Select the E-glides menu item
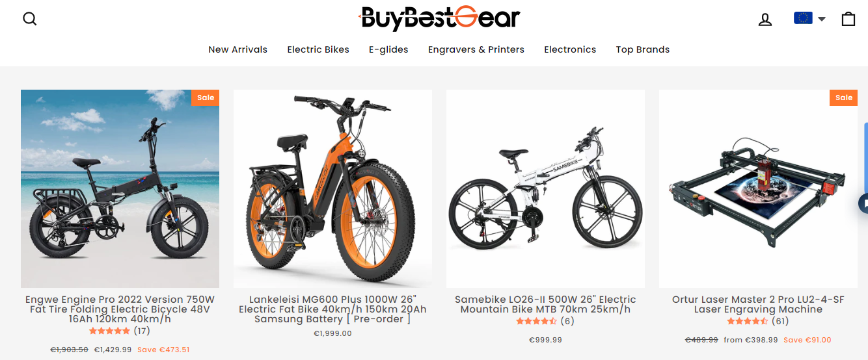Viewport: 868px width, 360px height. 388,49
